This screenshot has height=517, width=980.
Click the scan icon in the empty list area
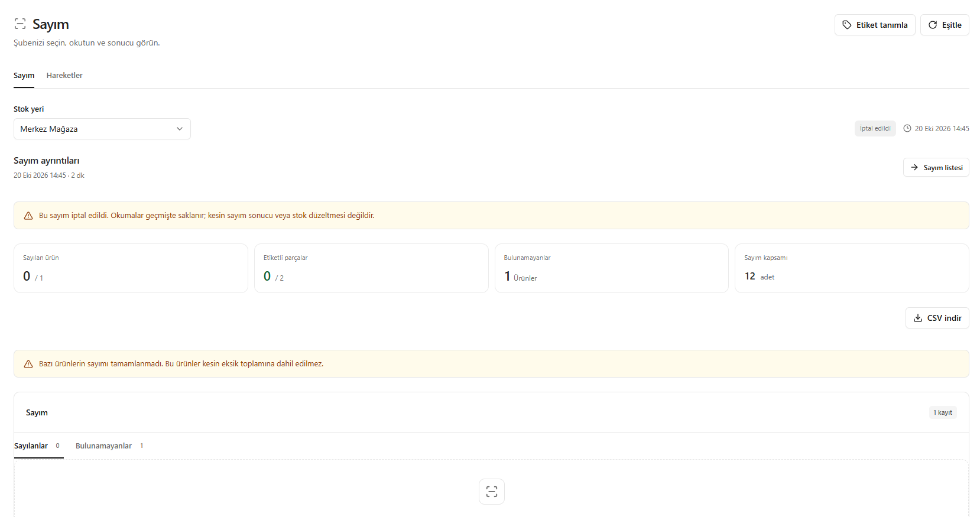pyautogui.click(x=492, y=492)
